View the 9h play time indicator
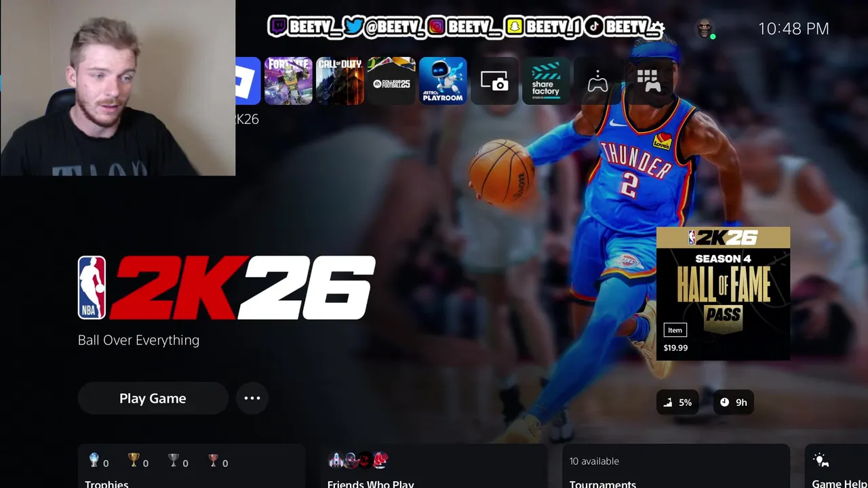 733,403
